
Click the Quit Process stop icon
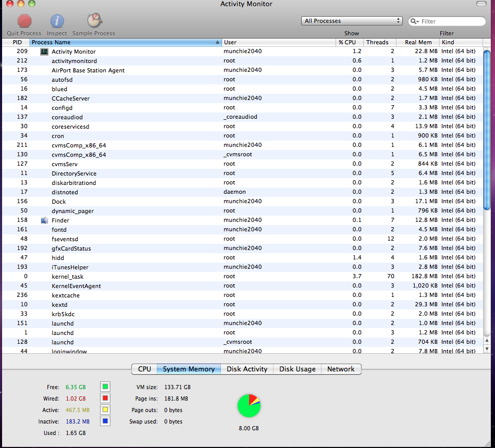point(24,21)
